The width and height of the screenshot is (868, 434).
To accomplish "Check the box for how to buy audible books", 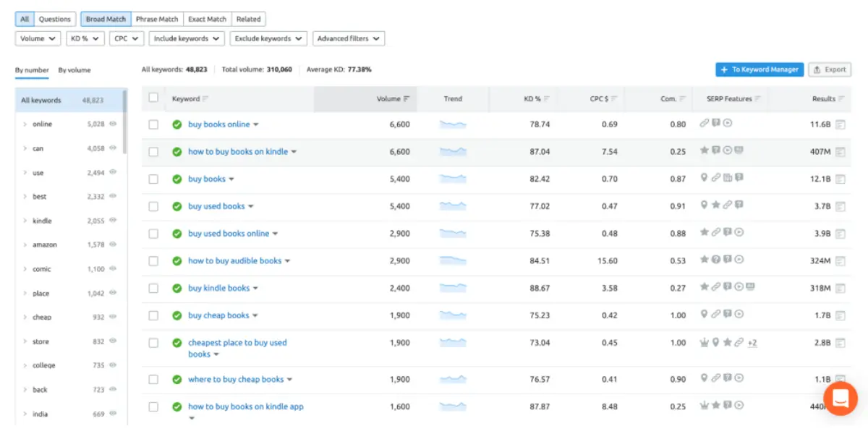I will coord(153,260).
